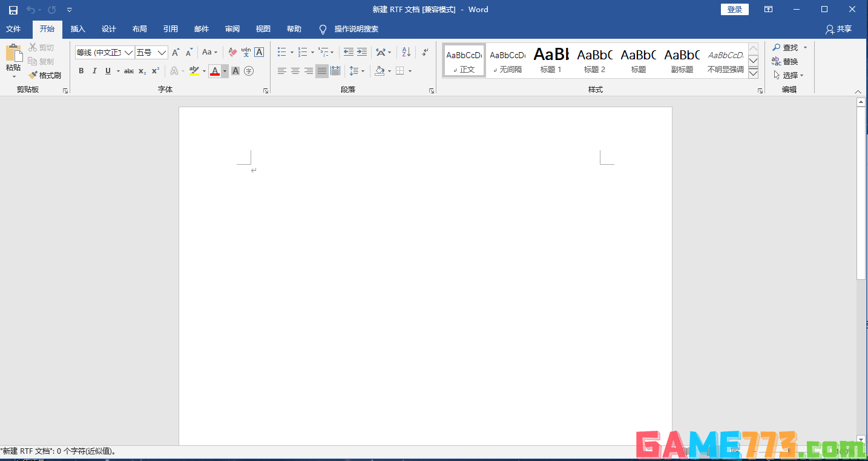The image size is (868, 461).
Task: Open the font name combo box
Action: (x=104, y=53)
